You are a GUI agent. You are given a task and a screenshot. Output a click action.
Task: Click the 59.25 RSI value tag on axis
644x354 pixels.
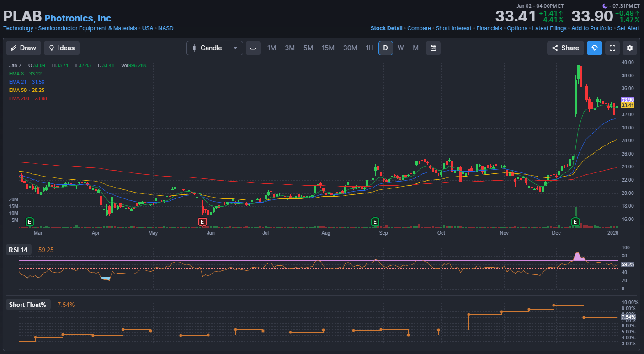[628, 264]
